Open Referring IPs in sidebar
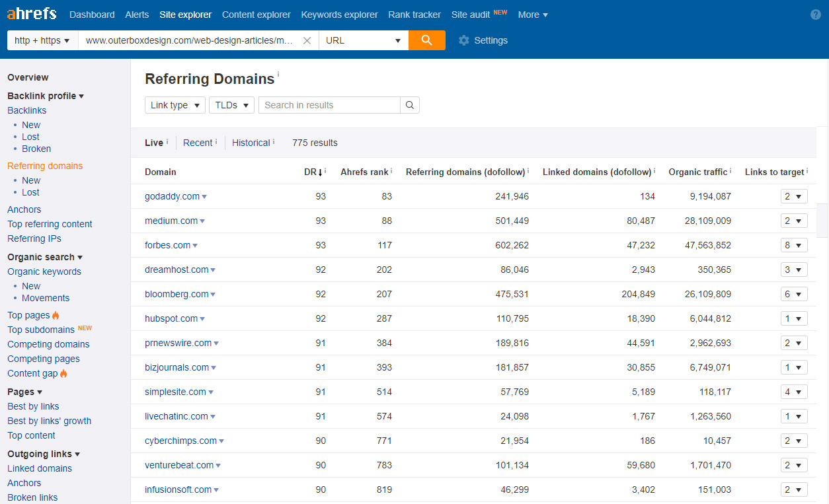 coord(34,238)
